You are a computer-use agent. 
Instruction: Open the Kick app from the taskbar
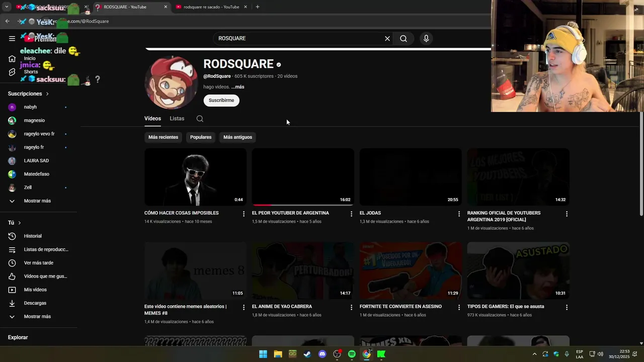click(381, 354)
